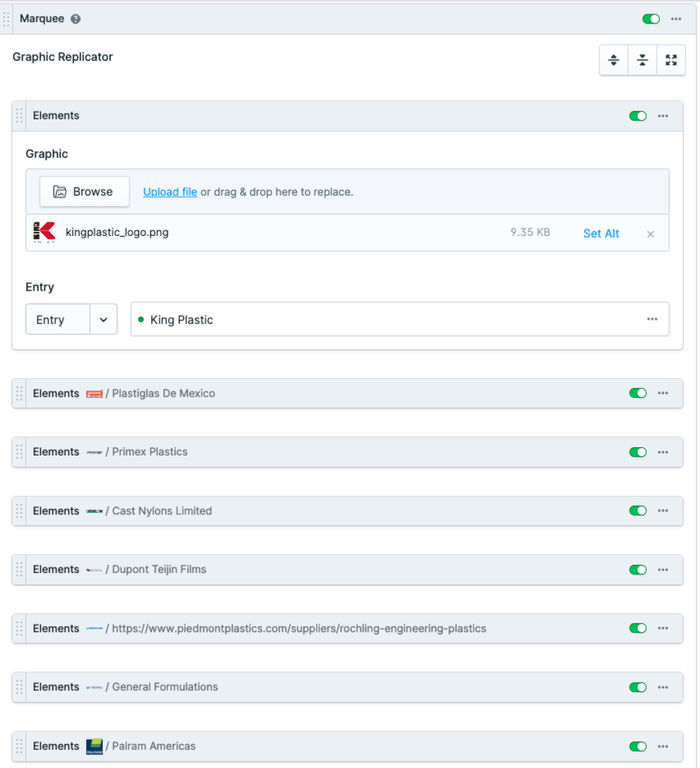700x768 pixels.
Task: Click the Marquee help question mark icon
Action: [x=76, y=19]
